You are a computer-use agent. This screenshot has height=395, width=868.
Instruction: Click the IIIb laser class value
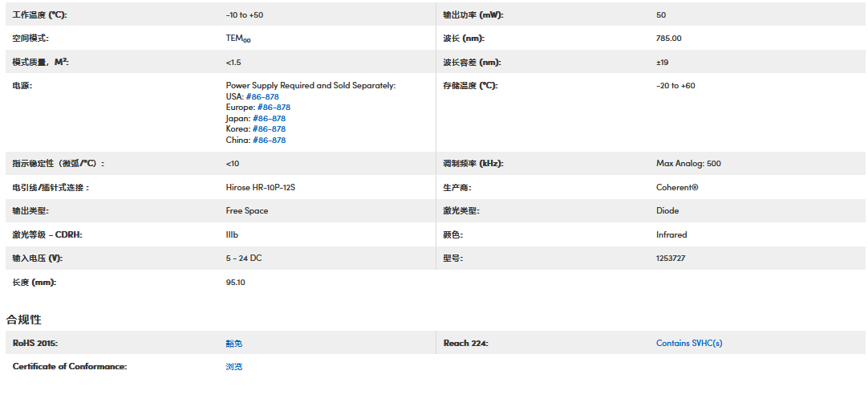click(232, 234)
